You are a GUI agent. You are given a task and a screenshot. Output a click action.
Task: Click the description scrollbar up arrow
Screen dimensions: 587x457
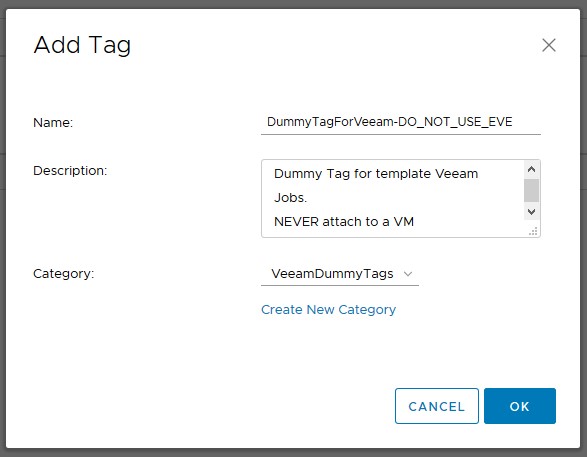531,170
